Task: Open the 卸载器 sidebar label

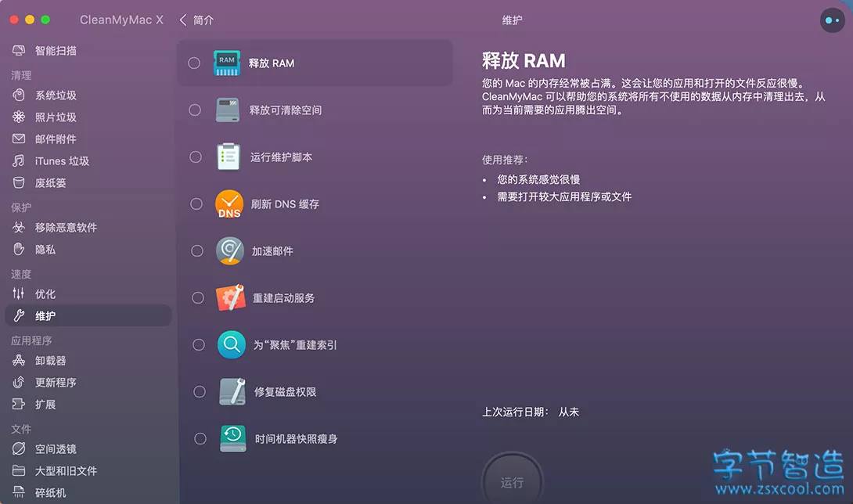Action: click(x=51, y=360)
